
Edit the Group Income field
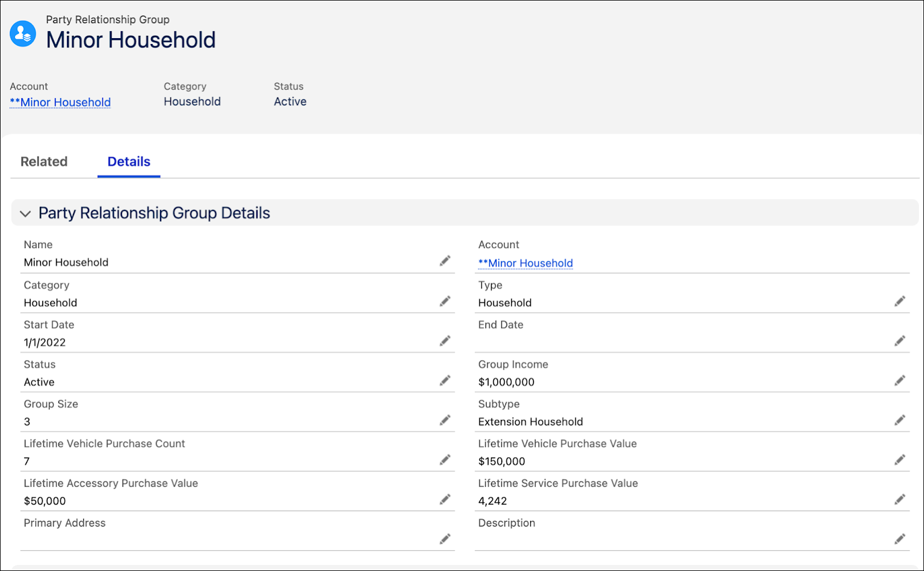900,380
